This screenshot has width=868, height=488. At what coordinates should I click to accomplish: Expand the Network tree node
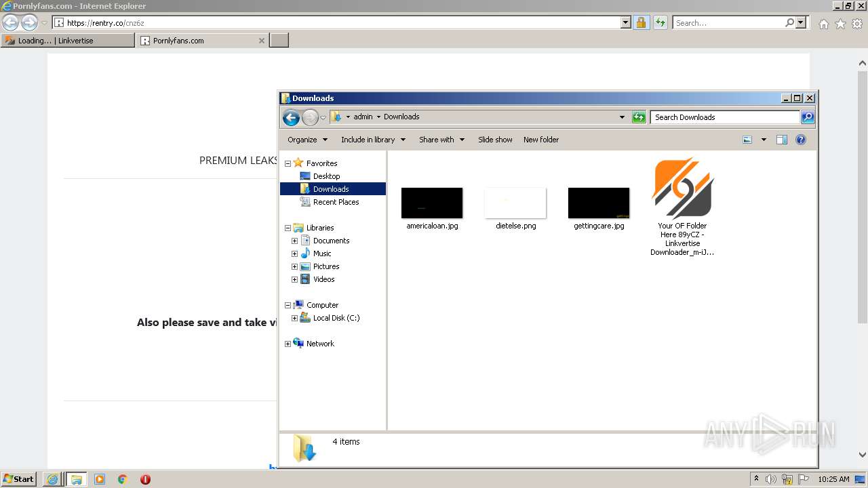pyautogui.click(x=288, y=344)
